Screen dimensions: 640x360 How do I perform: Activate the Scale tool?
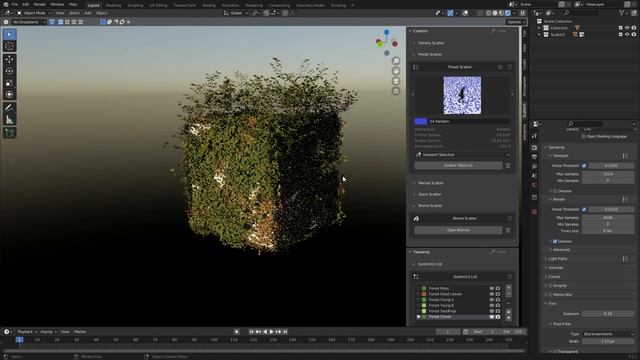point(9,83)
